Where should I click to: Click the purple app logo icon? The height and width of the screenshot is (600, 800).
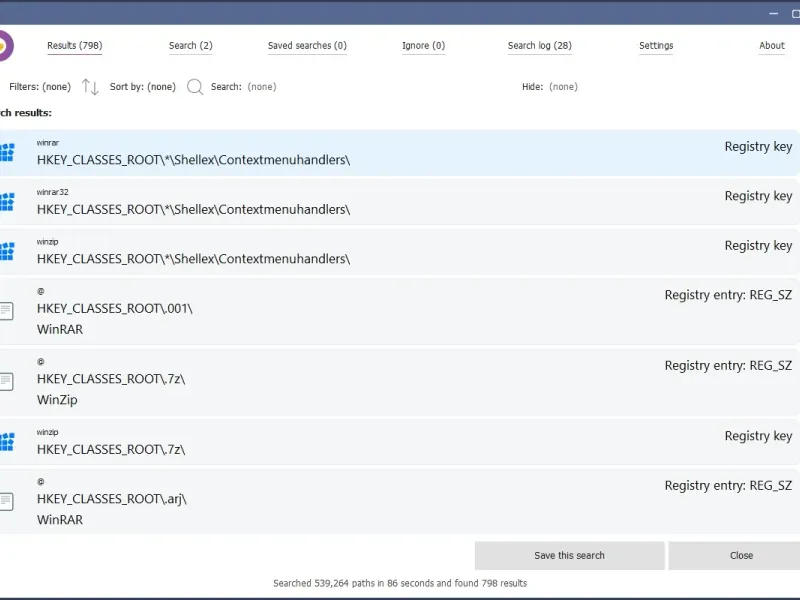tap(6, 46)
